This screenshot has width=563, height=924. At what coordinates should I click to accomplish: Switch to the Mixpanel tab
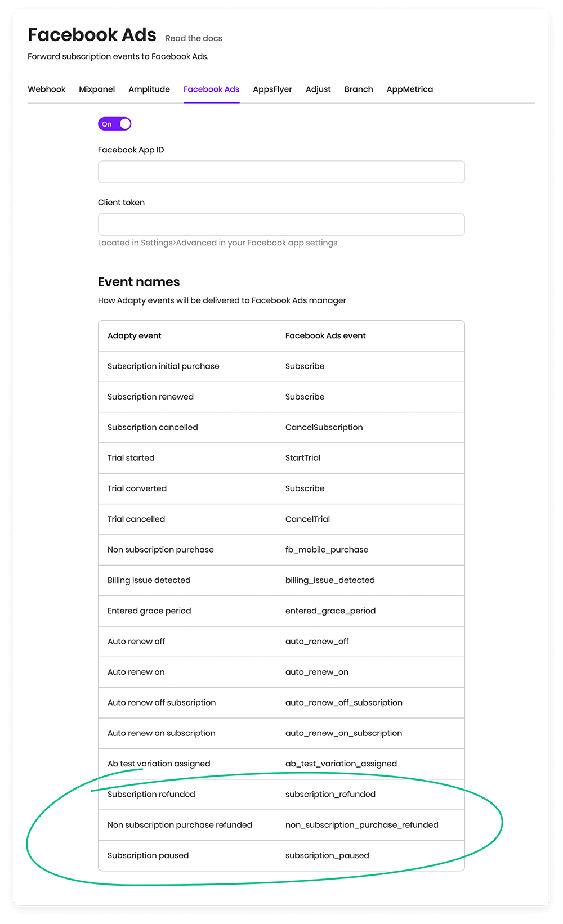coord(97,89)
